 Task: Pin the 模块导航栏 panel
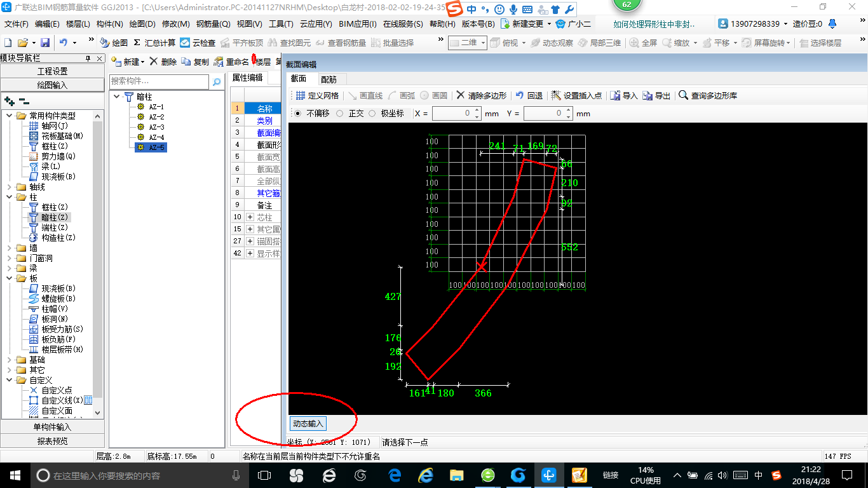tap(88, 58)
